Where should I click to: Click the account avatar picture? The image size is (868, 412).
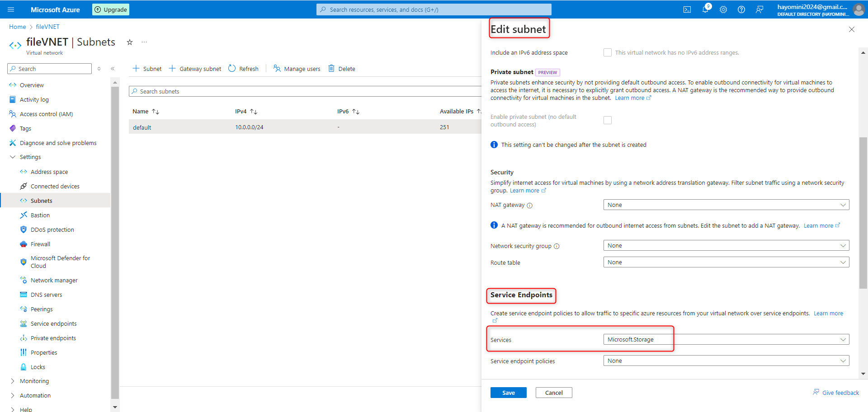(x=859, y=9)
